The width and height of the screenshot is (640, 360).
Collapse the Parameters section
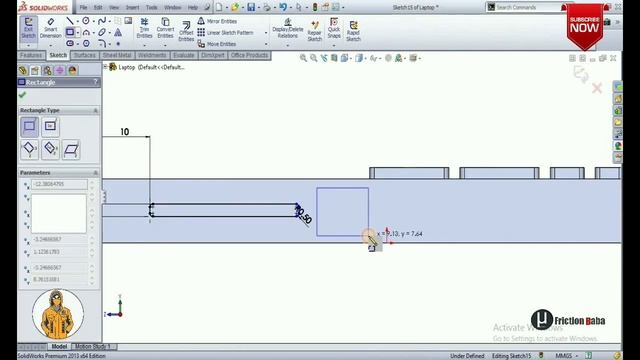[x=96, y=173]
